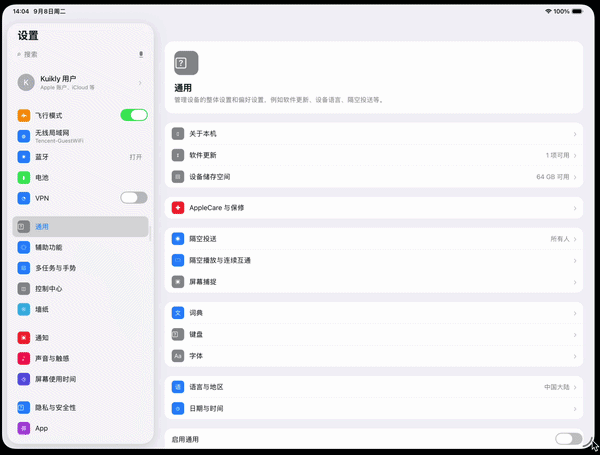The width and height of the screenshot is (600, 455).
Task: Select 屏幕使用时间 label in the sidebar
Action: click(x=55, y=379)
